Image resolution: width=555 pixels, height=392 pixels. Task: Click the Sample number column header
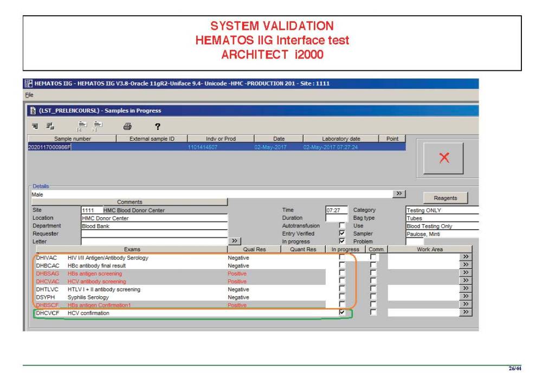pyautogui.click(x=72, y=139)
